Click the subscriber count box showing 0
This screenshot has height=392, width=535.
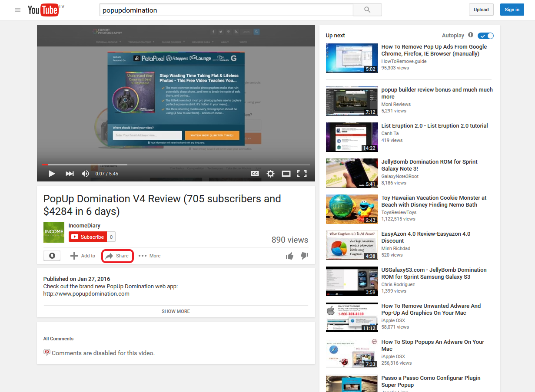(x=111, y=237)
